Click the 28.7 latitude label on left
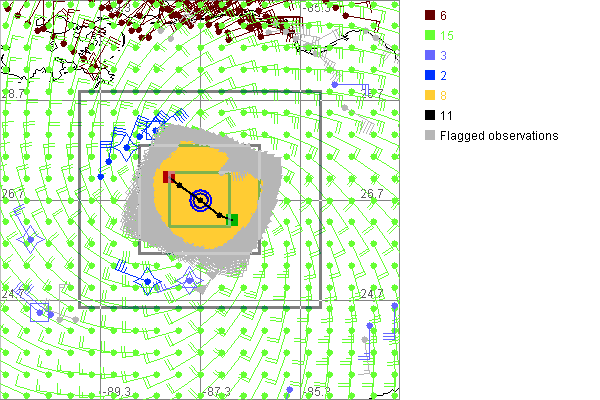Screen dimensions: 600x400 [x=14, y=93]
